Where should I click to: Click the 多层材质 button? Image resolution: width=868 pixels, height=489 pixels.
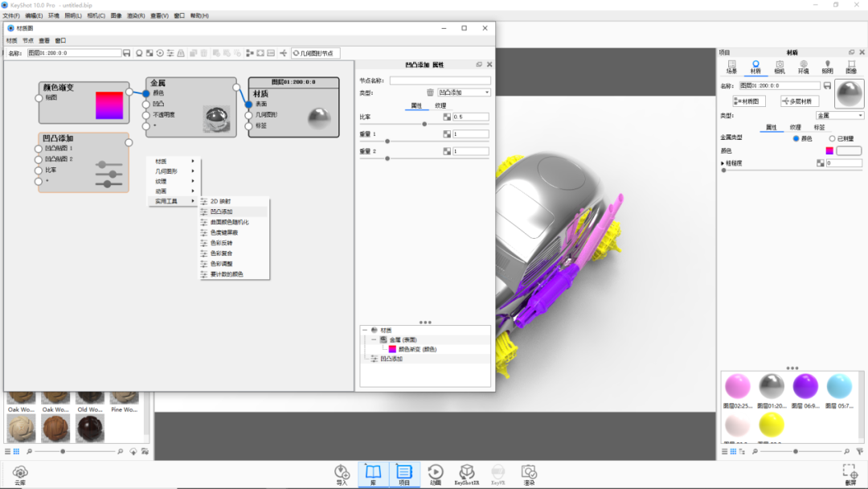coord(800,101)
